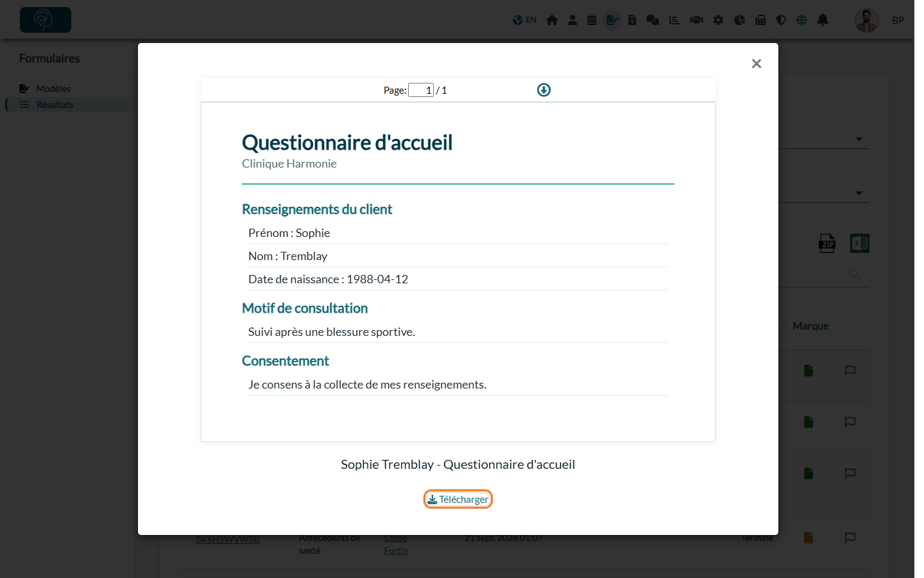924x578 pixels.
Task: Open the pie chart statistics icon
Action: click(740, 20)
